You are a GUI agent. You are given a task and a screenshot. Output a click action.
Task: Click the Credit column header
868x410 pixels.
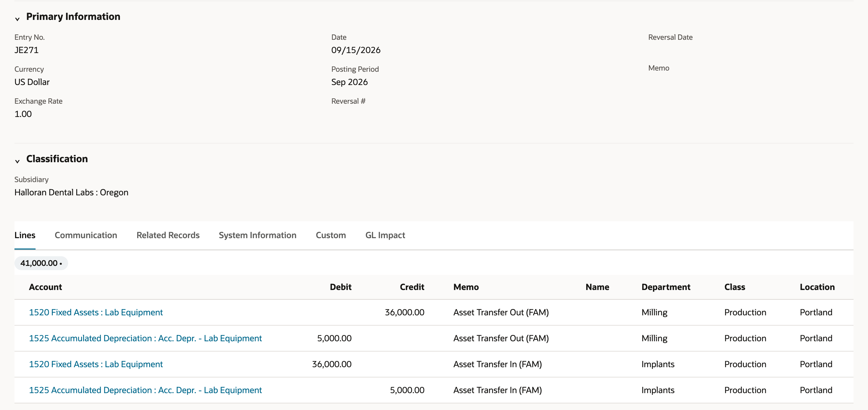coord(412,287)
